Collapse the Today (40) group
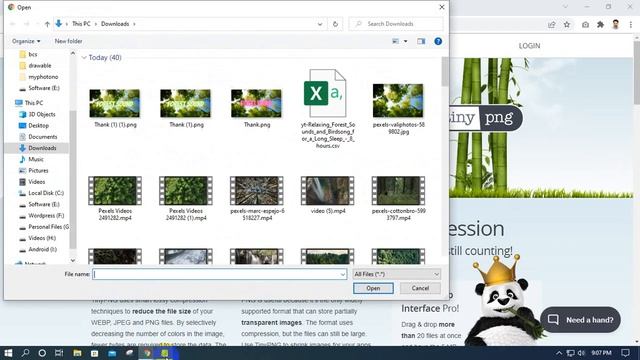 tap(84, 58)
